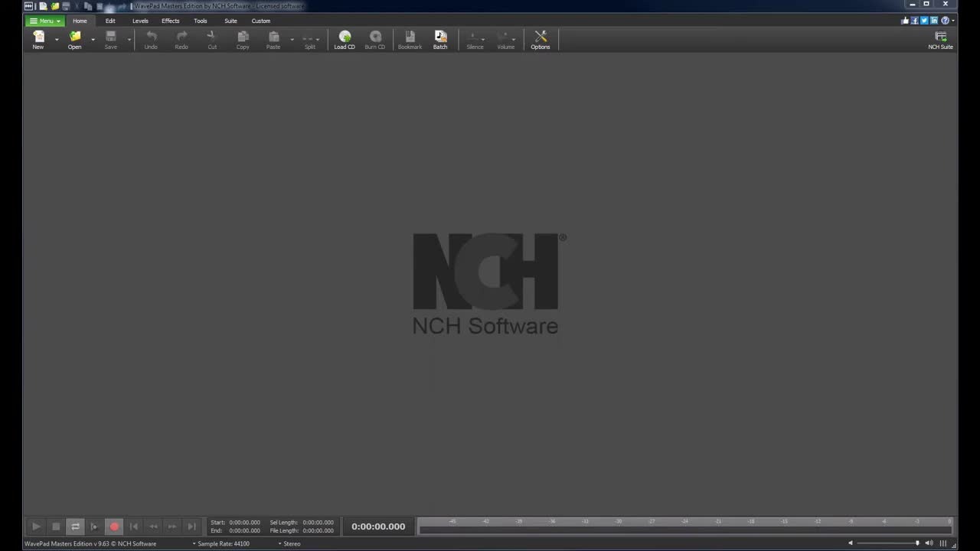Open the Sample Rate 44100 dropdown
Image resolution: width=980 pixels, height=551 pixels.
pyautogui.click(x=221, y=543)
